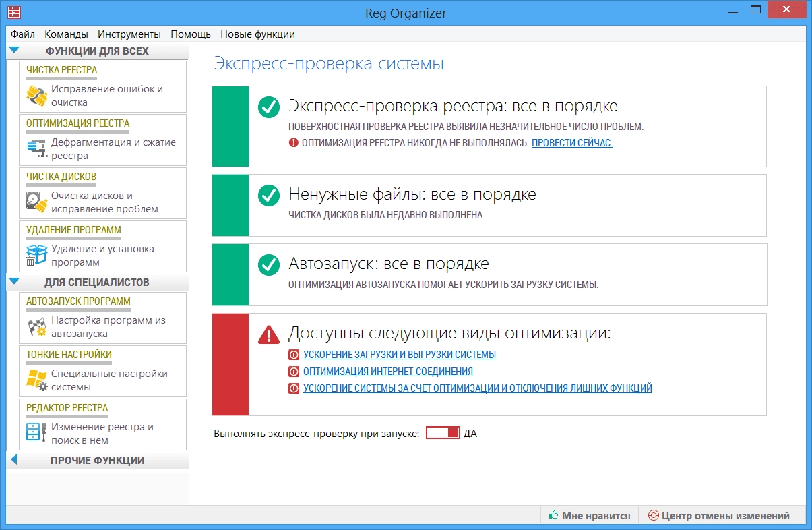812x530 pixels.
Task: Click Настройка программ из автозапуска text
Action: 108,327
